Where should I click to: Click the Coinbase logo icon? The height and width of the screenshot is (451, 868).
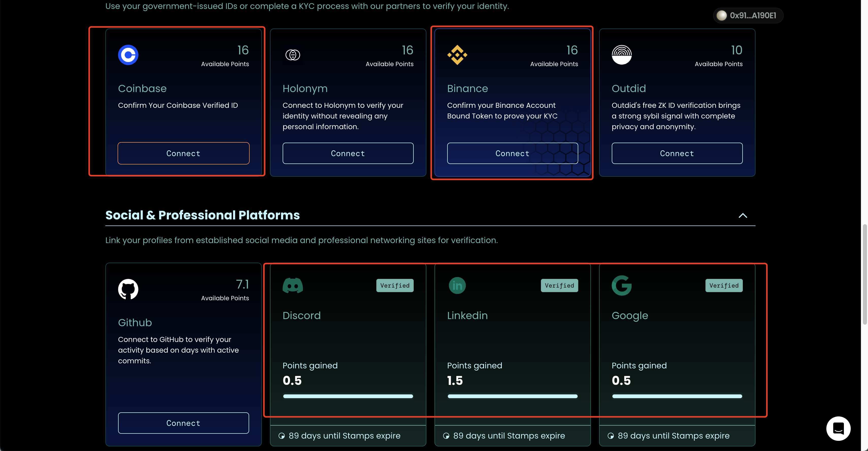pyautogui.click(x=128, y=55)
